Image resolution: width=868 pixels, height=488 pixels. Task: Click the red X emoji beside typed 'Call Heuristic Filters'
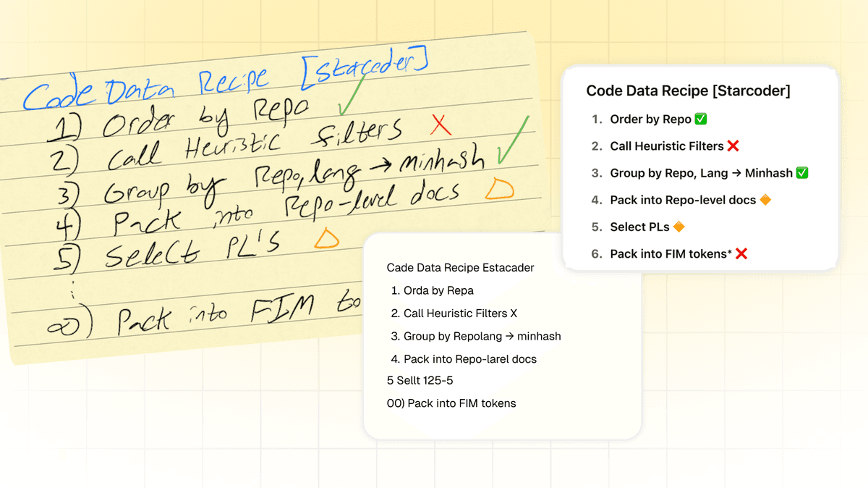(x=733, y=146)
